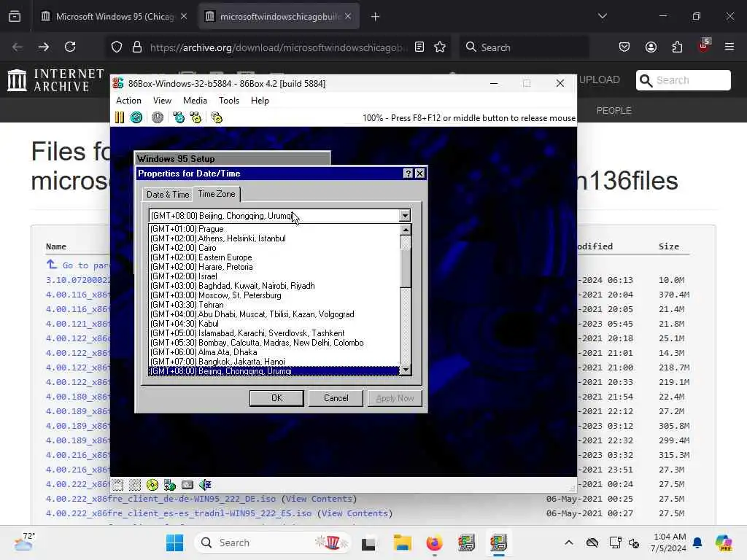Open the Tools menu in 86Box
The height and width of the screenshot is (560, 747).
pyautogui.click(x=228, y=101)
